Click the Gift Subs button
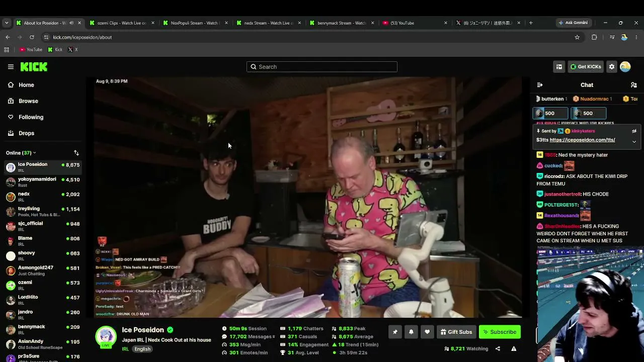Viewport: 644px width, 362px height. pyautogui.click(x=456, y=332)
